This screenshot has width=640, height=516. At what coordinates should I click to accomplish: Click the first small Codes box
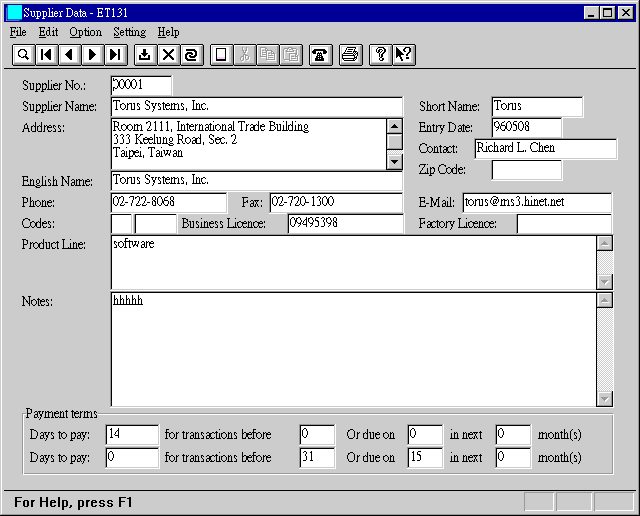(x=121, y=224)
